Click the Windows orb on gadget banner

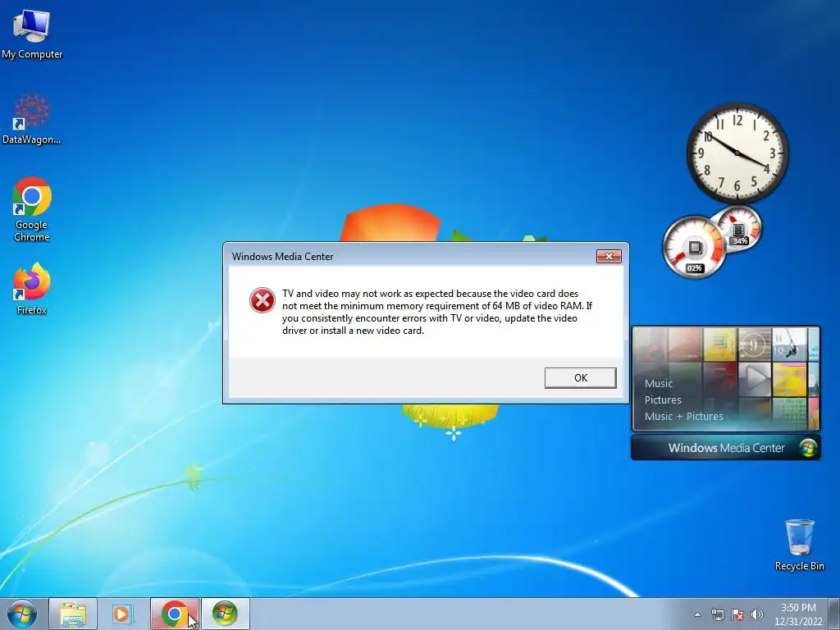[x=808, y=448]
